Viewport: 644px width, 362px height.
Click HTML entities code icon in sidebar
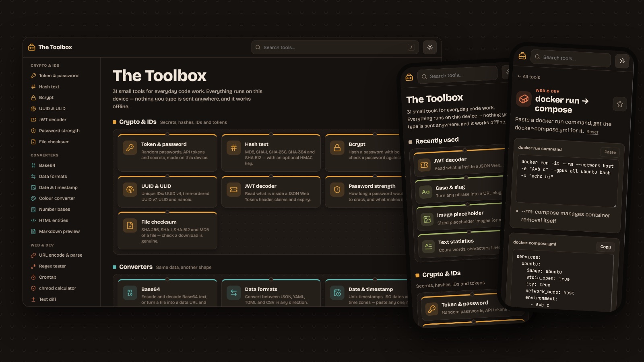point(33,220)
